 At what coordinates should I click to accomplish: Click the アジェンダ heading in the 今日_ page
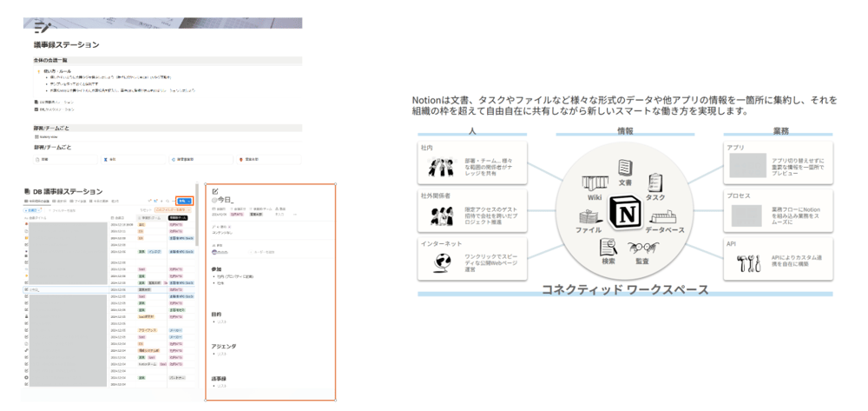tap(224, 346)
